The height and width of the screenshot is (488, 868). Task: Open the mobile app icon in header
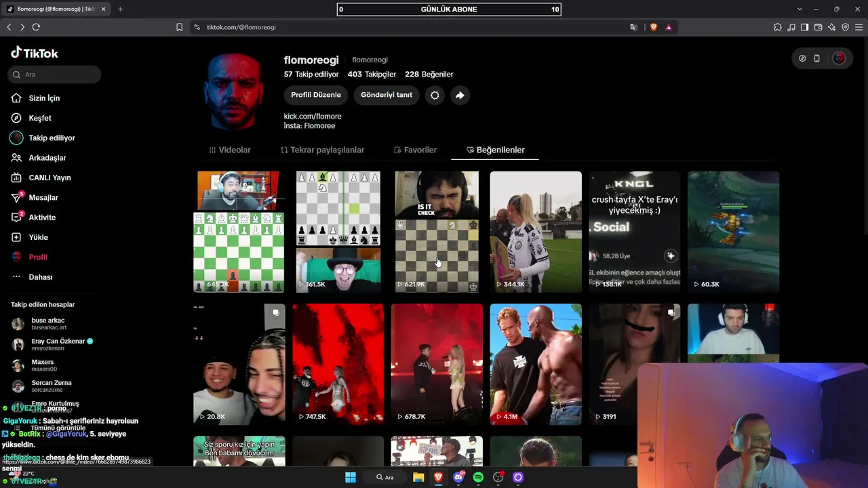(x=817, y=58)
